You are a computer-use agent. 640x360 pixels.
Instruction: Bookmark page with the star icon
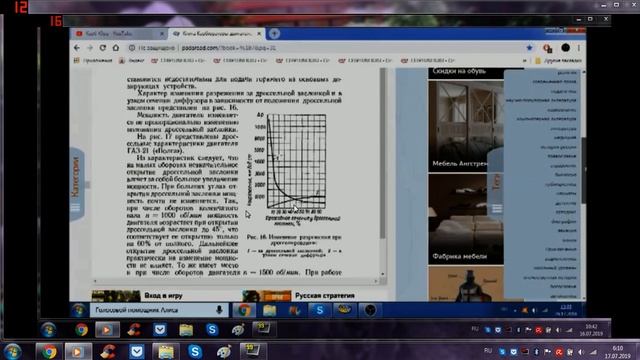pos(529,48)
